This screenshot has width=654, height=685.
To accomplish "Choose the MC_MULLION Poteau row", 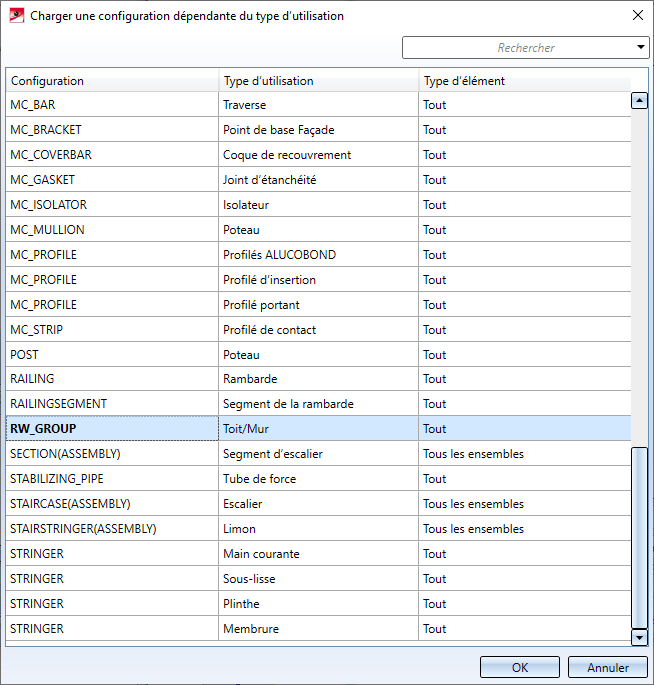I will (318, 229).
